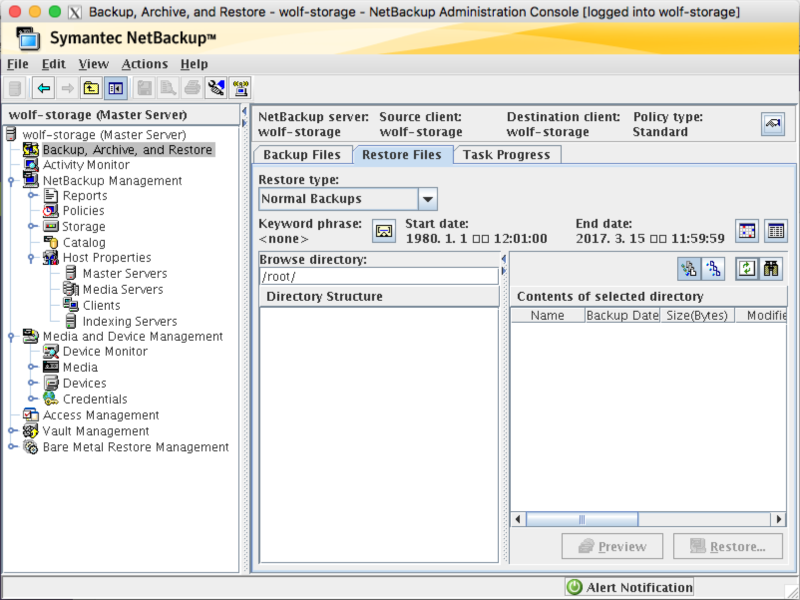Toggle the show/hide tree pane toolbar icon
Image resolution: width=800 pixels, height=600 pixels.
pos(116,88)
